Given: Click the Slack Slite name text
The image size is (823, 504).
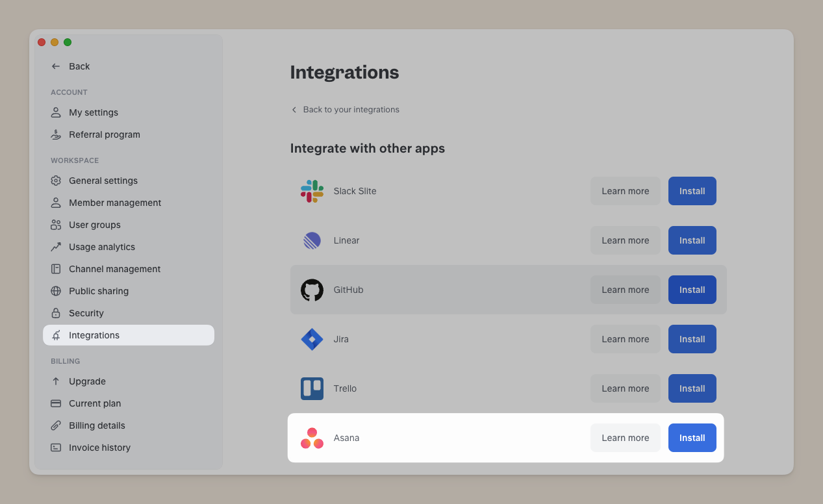Looking at the screenshot, I should 355,191.
